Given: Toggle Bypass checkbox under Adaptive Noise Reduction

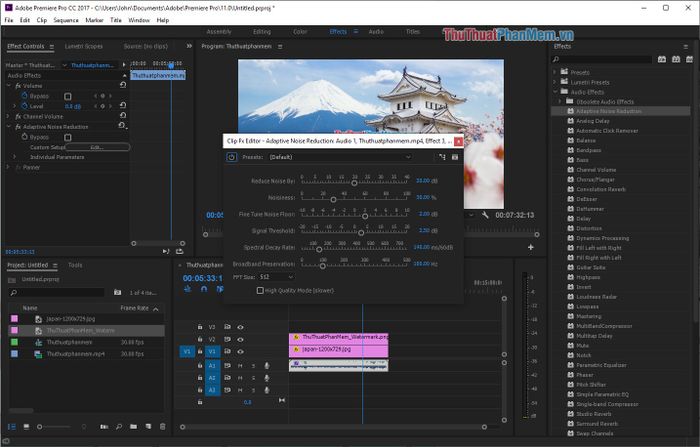Looking at the screenshot, I should [68, 137].
